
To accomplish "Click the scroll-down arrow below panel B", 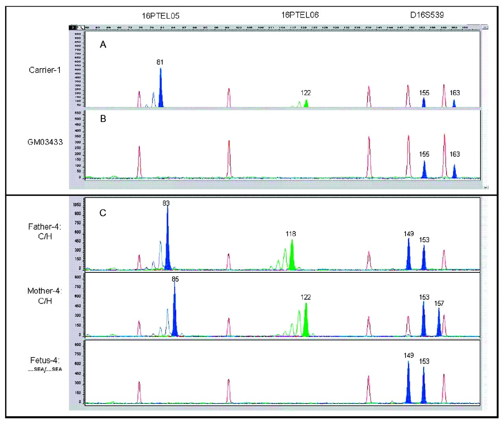I will coord(485,187).
